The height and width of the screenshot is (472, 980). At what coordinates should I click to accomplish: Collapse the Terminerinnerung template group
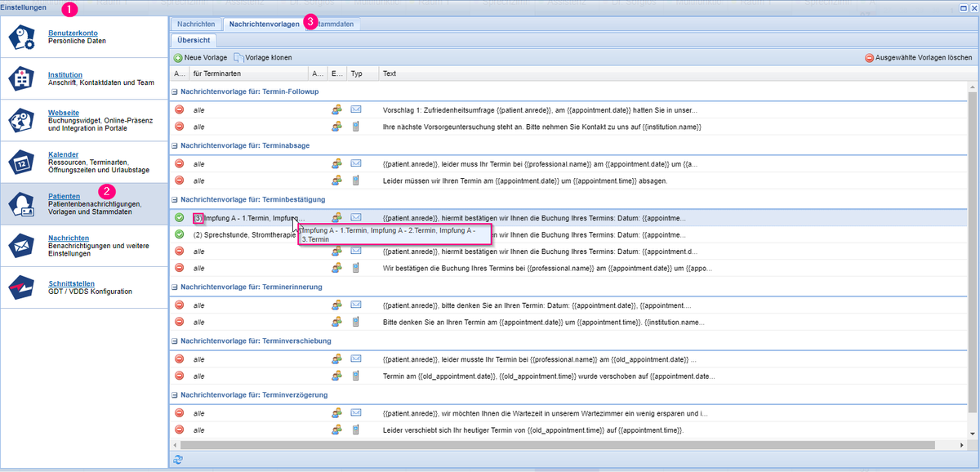175,287
